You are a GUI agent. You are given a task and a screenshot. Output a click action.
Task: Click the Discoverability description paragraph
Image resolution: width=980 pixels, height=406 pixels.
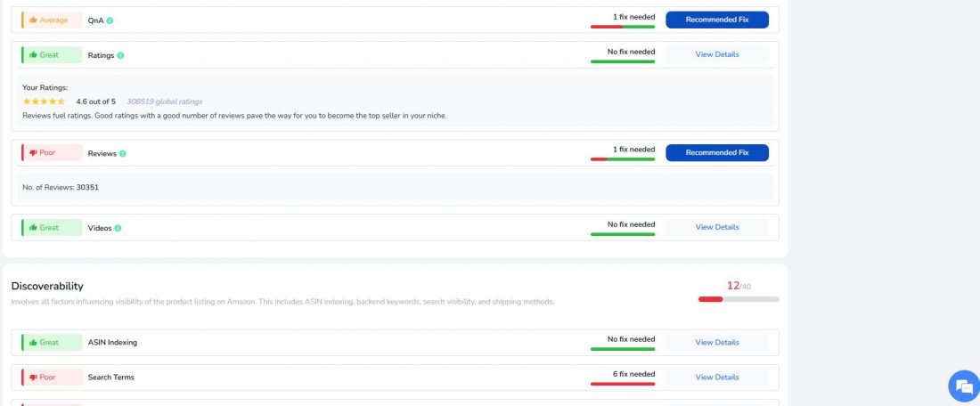click(x=282, y=302)
